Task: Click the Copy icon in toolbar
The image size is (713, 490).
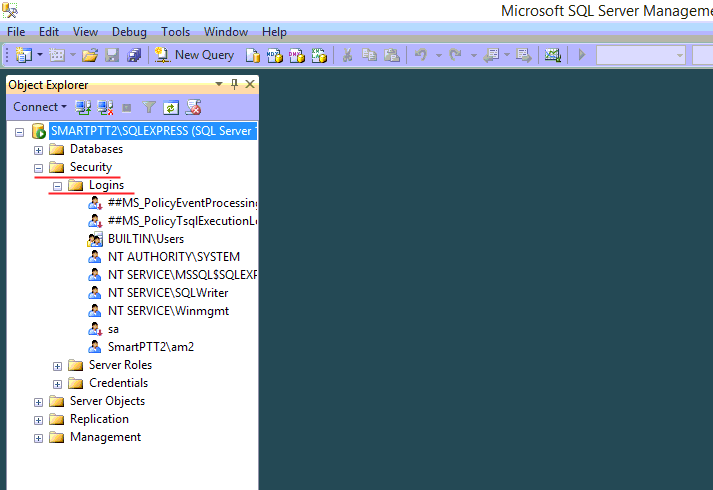Action: click(369, 55)
